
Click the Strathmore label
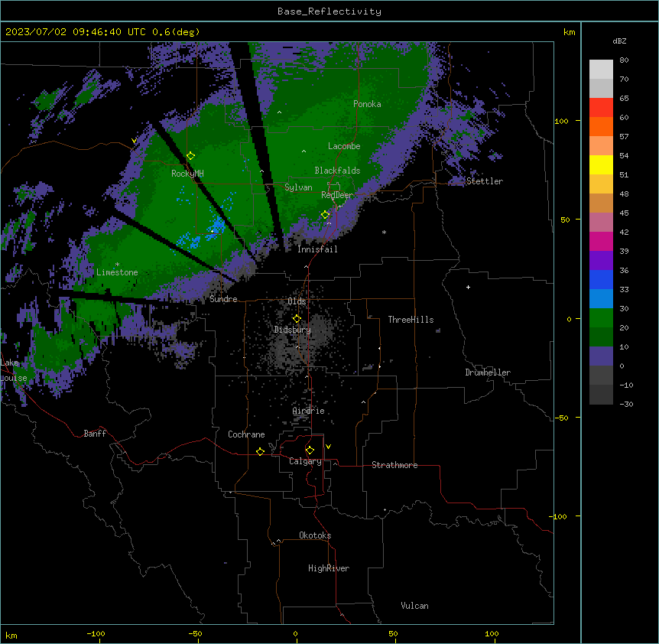point(394,465)
